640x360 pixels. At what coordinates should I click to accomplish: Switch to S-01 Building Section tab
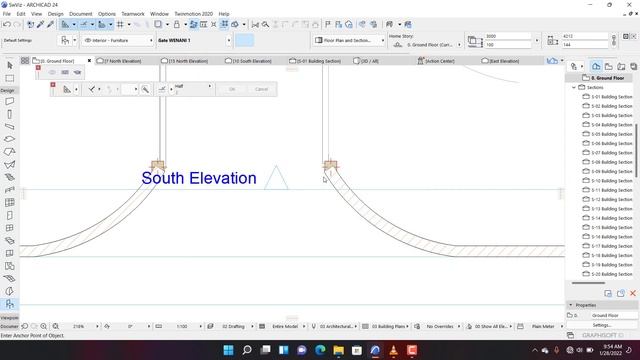315,61
